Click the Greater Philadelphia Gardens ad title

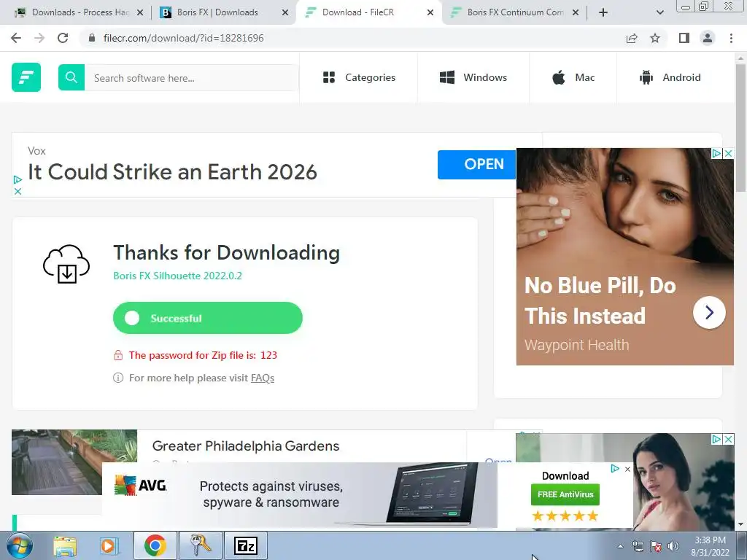pos(246,446)
